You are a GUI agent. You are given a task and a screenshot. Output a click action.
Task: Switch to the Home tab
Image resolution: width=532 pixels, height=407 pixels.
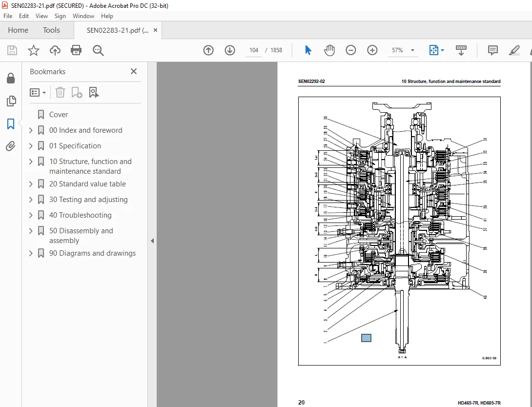(x=18, y=30)
